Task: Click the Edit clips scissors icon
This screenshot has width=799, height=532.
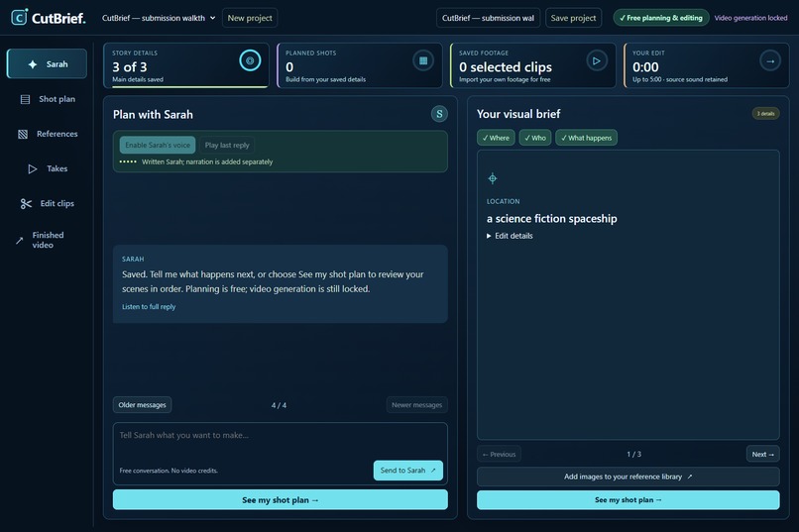Action: pyautogui.click(x=26, y=204)
